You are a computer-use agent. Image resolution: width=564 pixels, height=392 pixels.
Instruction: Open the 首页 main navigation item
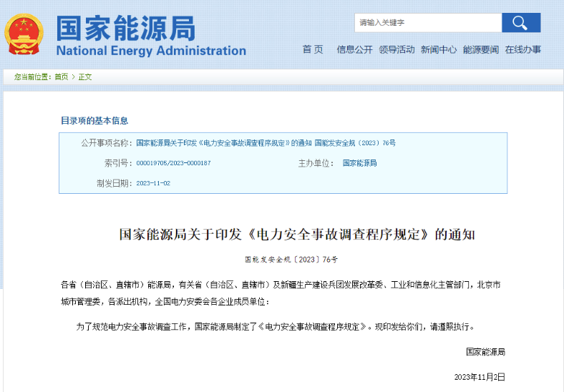(313, 49)
